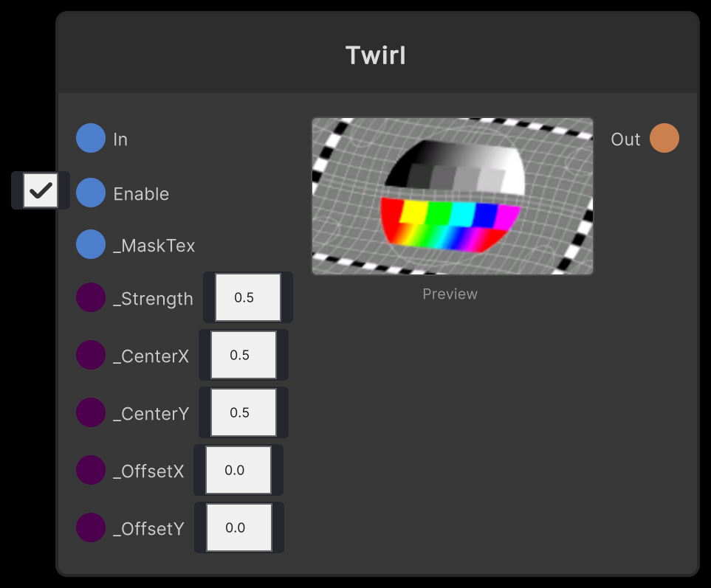Click the _OffsetY port connector
The height and width of the screenshot is (588, 711).
pyautogui.click(x=90, y=528)
